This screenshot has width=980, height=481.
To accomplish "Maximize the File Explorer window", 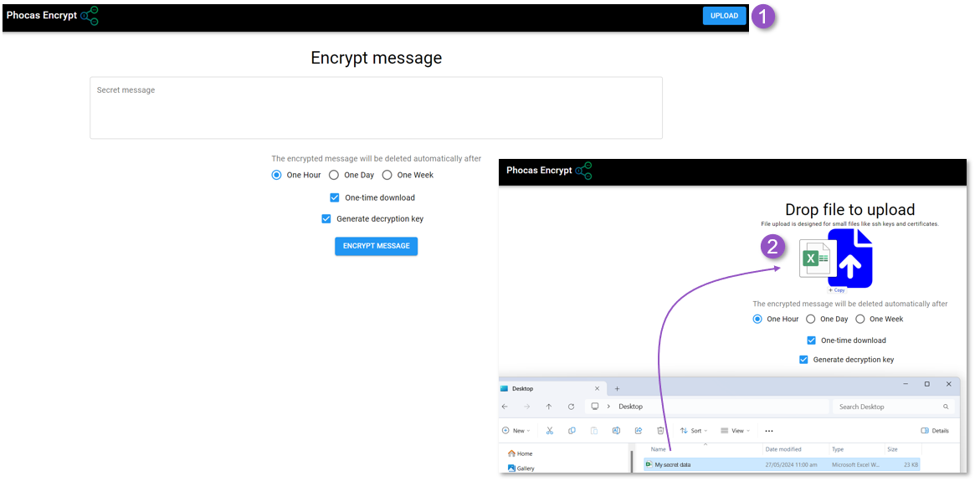I will pyautogui.click(x=927, y=384).
